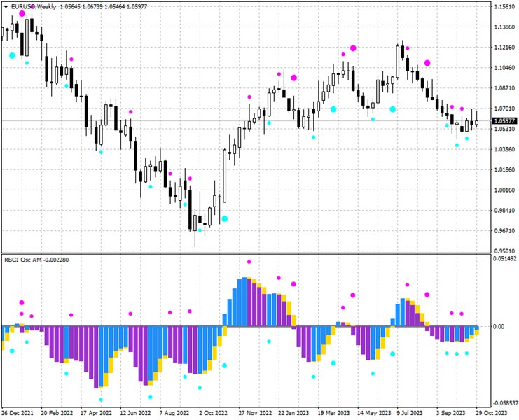Select the highlighted current price label 1.05977
This screenshot has height=420, width=519.
pos(505,121)
